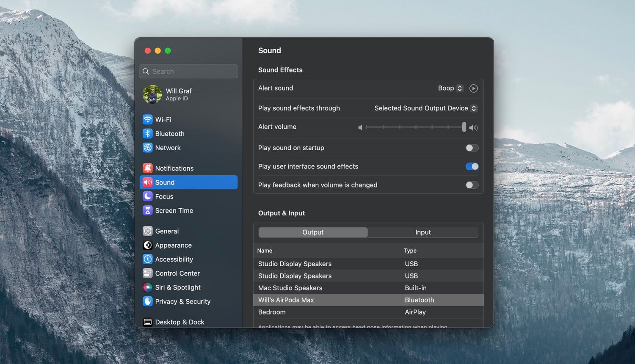Viewport: 635px width, 364px height.
Task: Open Selected Sound Output Device dropdown
Action: [426, 108]
